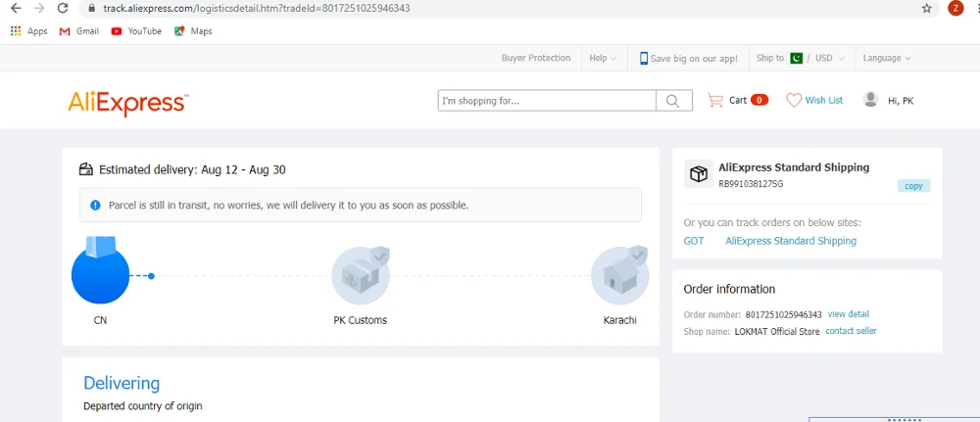The width and height of the screenshot is (980, 422).
Task: Open Buyer Protection link
Action: (x=536, y=58)
